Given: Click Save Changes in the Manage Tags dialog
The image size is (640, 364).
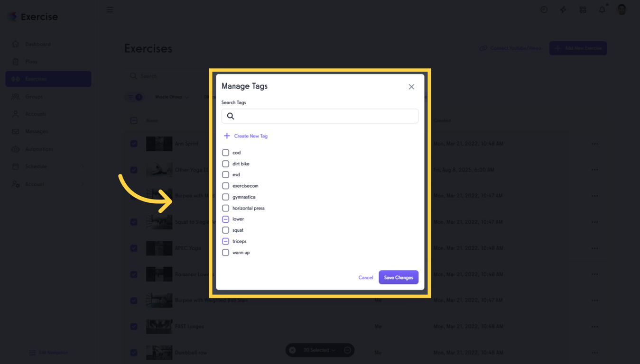Looking at the screenshot, I should (x=399, y=277).
